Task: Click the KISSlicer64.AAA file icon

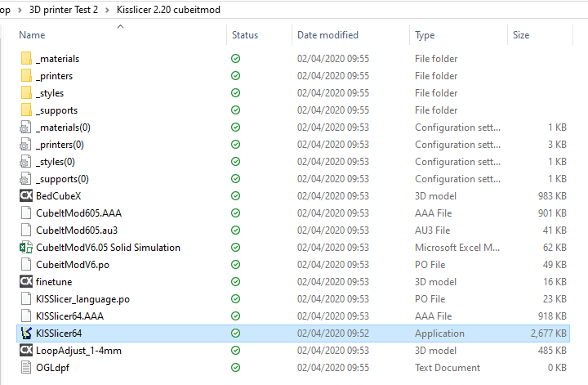Action: [x=26, y=316]
